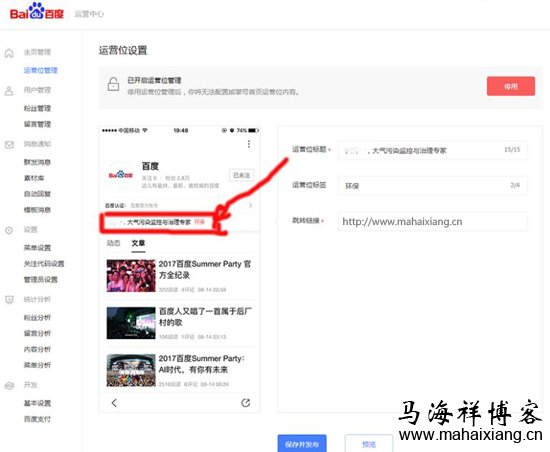Open 自动回复 in the sidebar
Image resolution: width=550 pixels, height=452 pixels.
38,194
